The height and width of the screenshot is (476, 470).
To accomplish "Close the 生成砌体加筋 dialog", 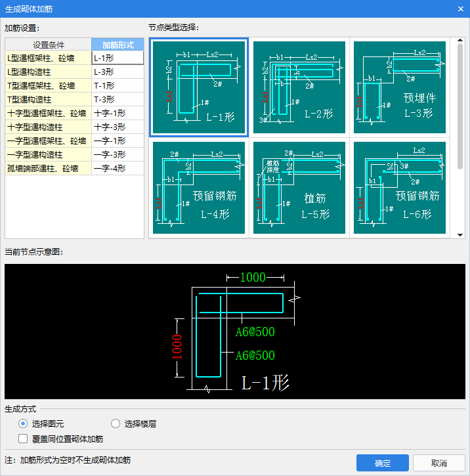I will 461,9.
